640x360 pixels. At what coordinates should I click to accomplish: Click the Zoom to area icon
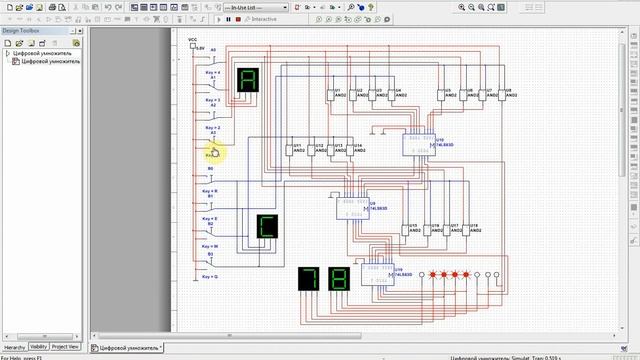coord(481,7)
